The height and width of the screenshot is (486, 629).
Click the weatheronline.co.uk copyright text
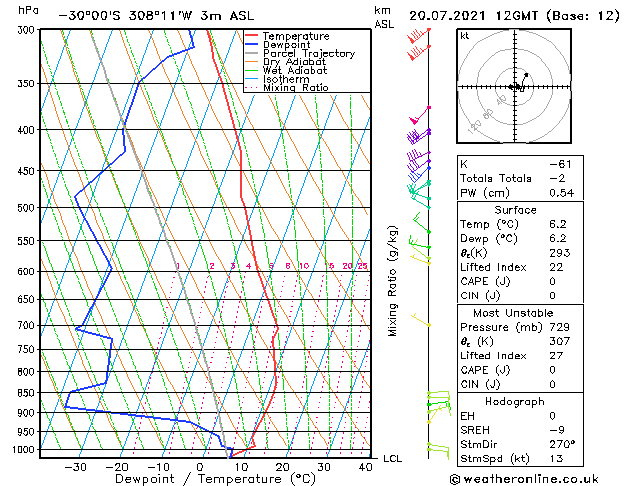click(x=524, y=479)
